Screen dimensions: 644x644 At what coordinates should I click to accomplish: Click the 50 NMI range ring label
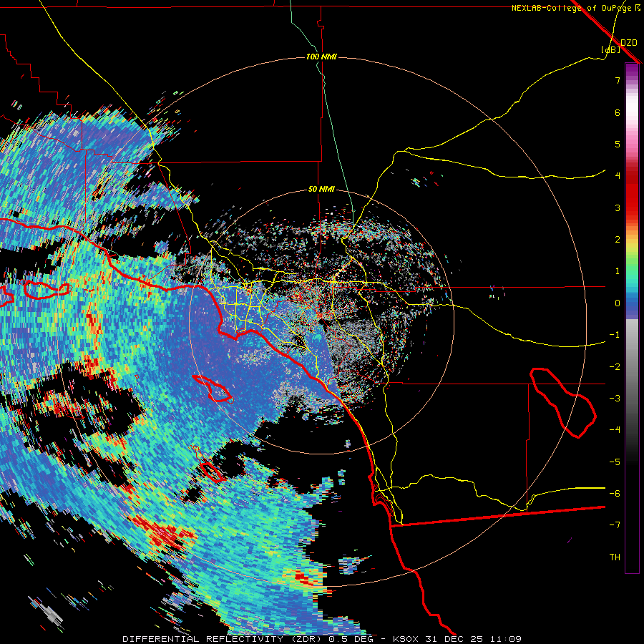click(321, 190)
